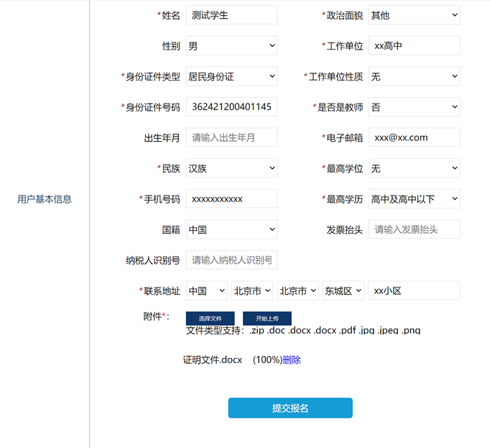Open the 最高学位 degree dropdown
Screen dimensions: 490x448
[414, 168]
